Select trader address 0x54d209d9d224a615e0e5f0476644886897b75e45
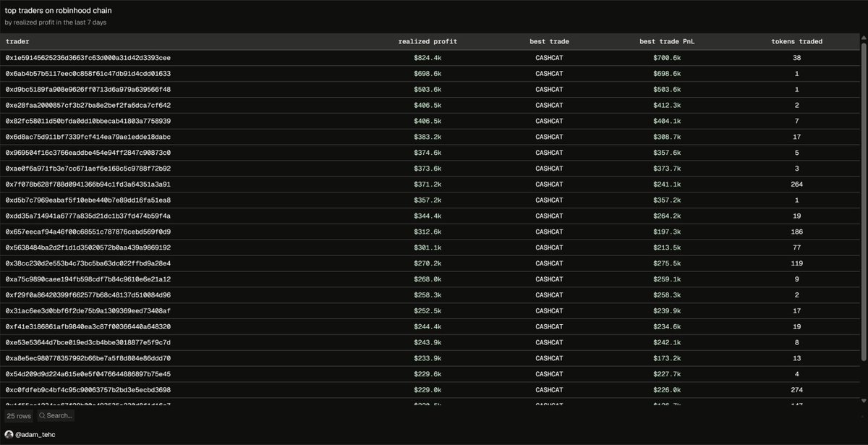Viewport: 868px width, 445px height. coord(88,374)
